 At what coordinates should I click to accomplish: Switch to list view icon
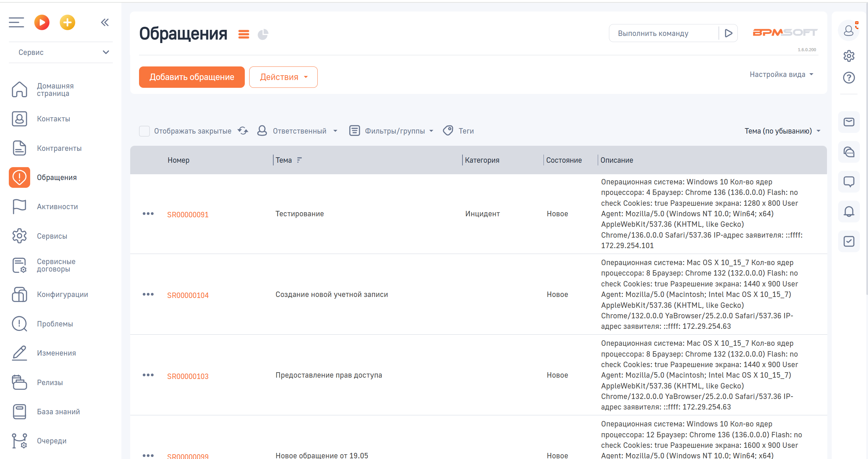[244, 34]
